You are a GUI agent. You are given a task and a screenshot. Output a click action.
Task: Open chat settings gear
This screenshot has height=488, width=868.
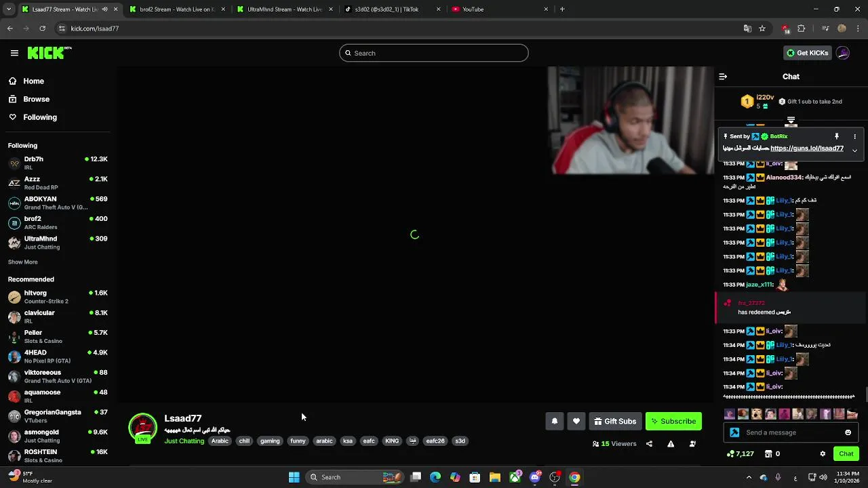click(x=823, y=453)
